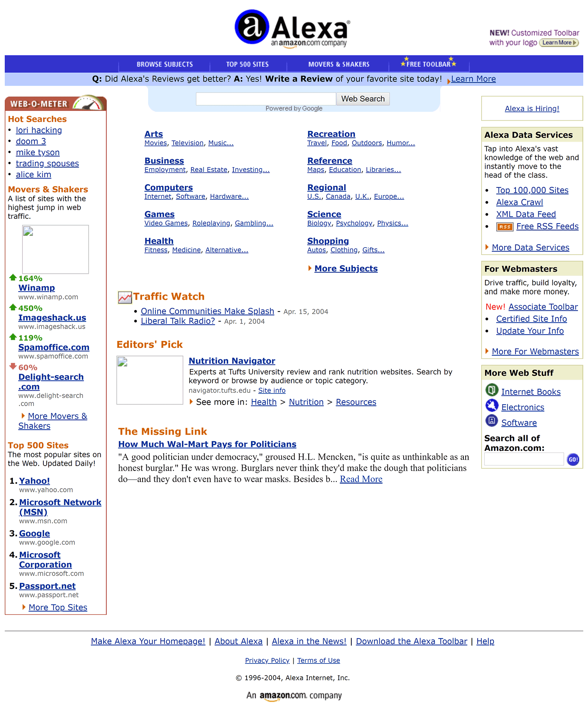This screenshot has width=588, height=708.
Task: Browse the Arts category
Action: 154,134
